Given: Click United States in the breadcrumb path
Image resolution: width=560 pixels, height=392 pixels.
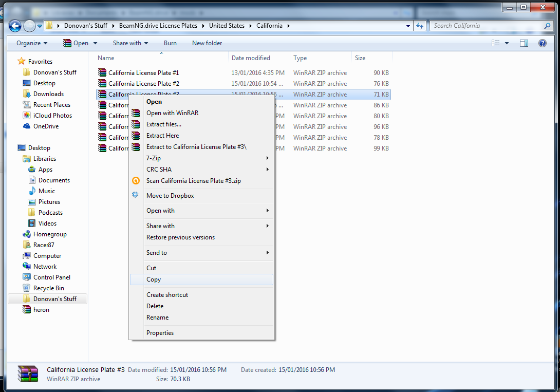Looking at the screenshot, I should [x=227, y=26].
